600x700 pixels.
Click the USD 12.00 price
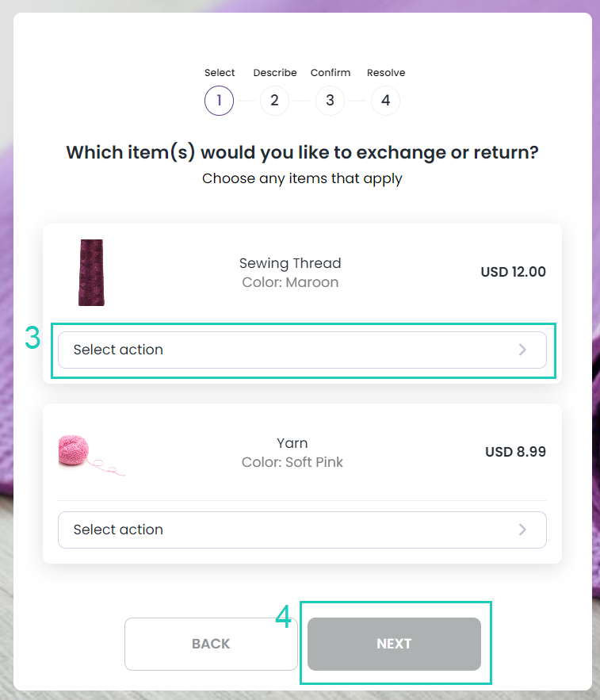pos(513,271)
